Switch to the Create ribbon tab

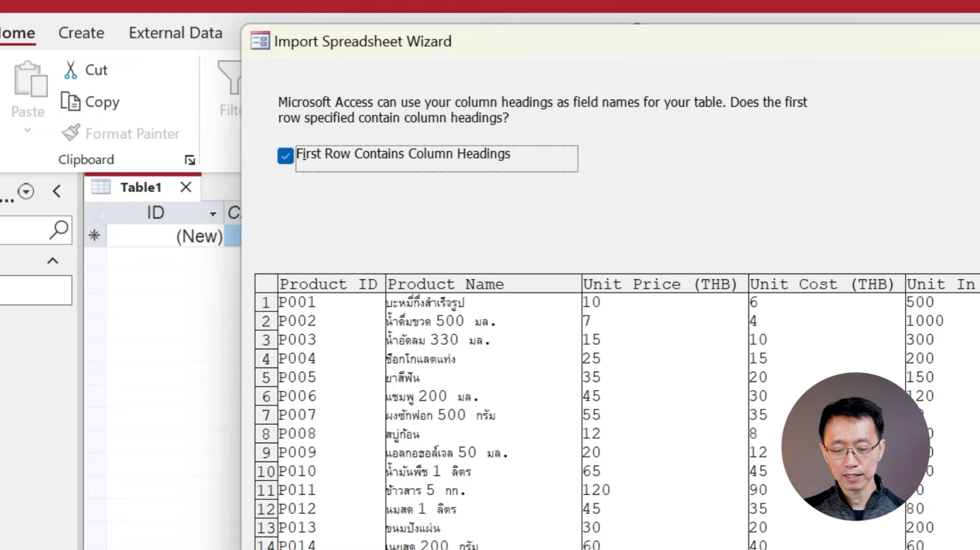81,32
